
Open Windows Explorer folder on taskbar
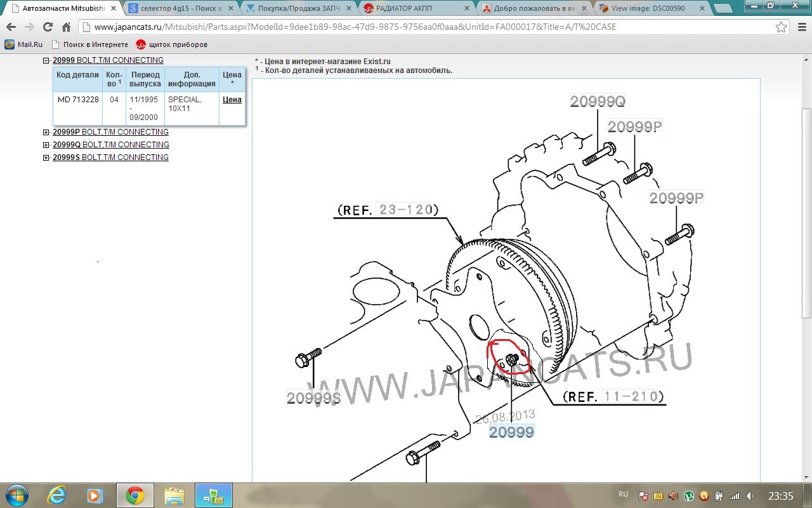click(x=174, y=495)
